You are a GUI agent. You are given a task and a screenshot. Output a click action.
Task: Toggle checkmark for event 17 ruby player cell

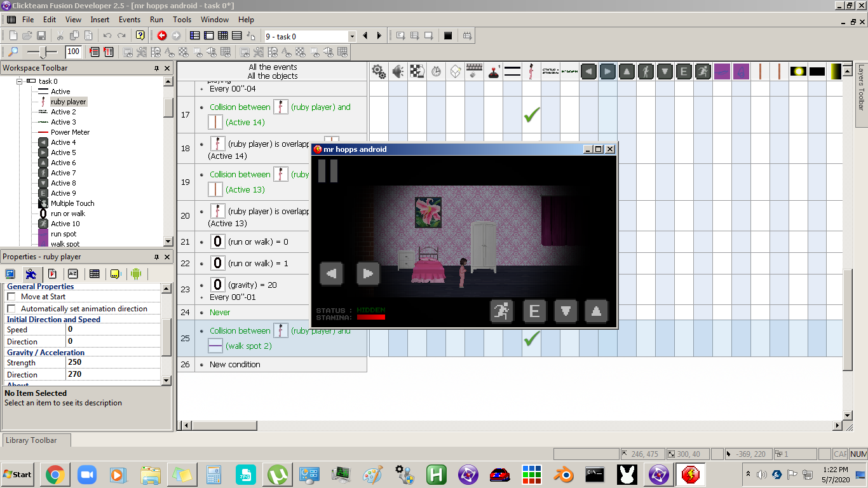531,115
